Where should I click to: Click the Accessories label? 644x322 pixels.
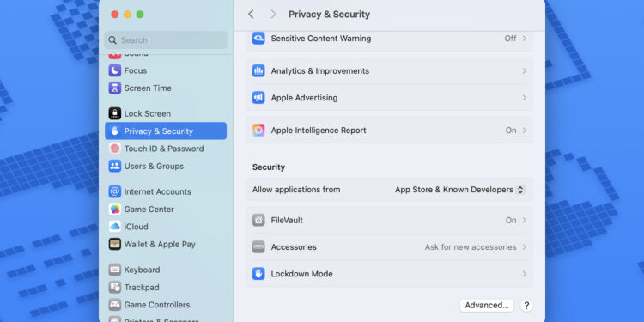[x=294, y=246]
